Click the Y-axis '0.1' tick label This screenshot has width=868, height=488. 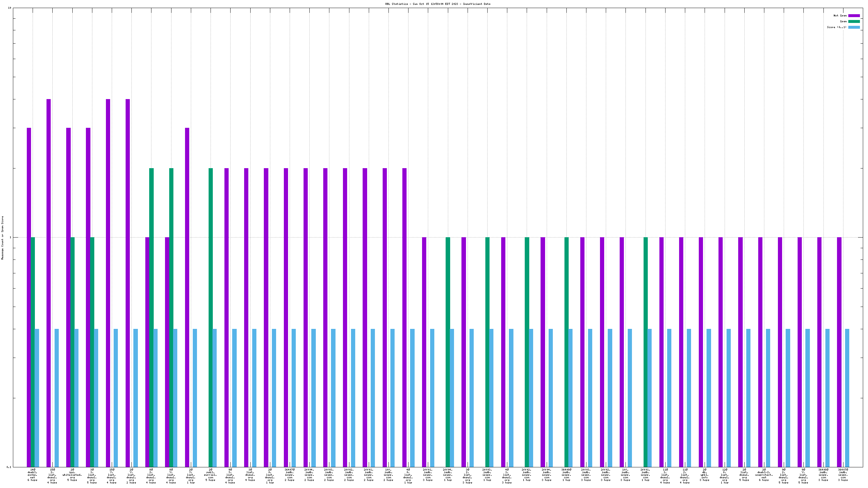(x=9, y=467)
